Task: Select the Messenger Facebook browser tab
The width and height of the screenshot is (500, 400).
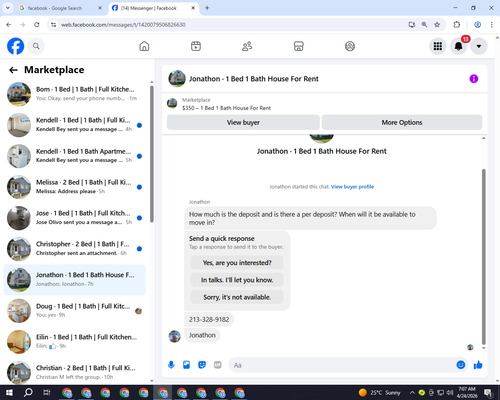Action: [153, 8]
